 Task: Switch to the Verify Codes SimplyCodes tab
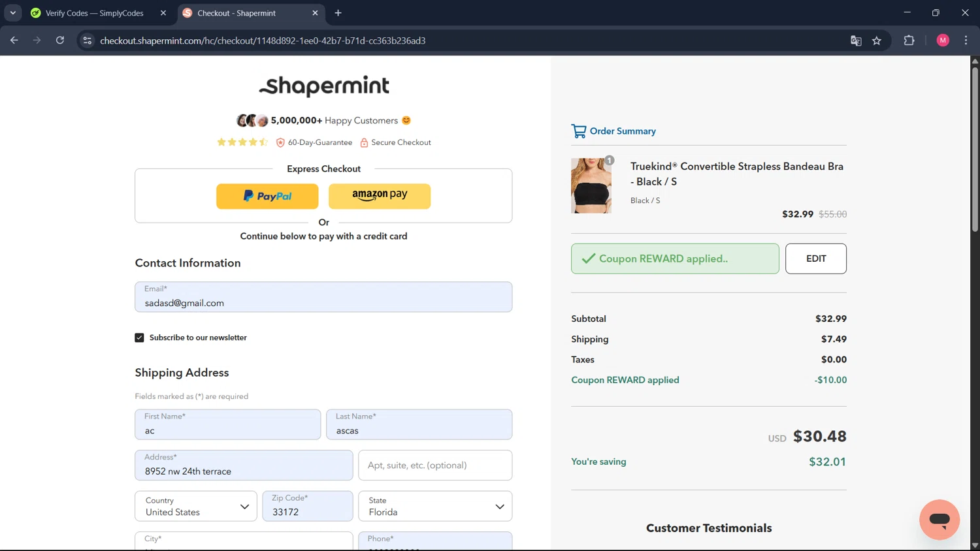(x=94, y=13)
